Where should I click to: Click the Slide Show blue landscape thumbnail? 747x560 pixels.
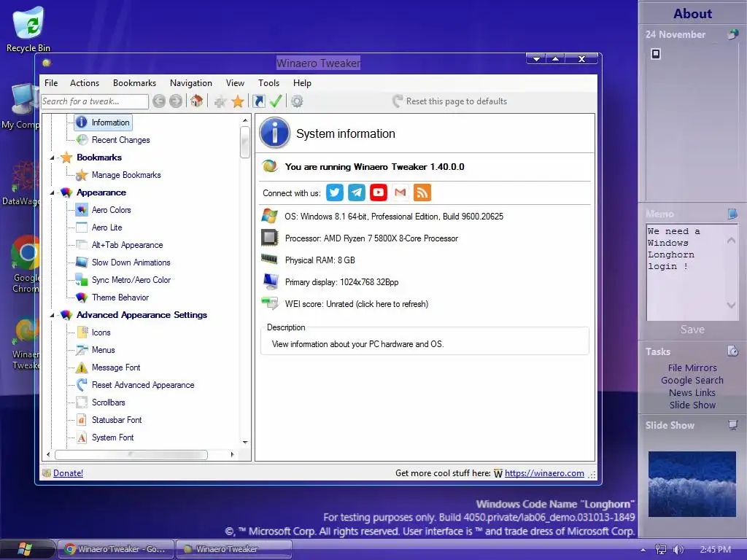(x=692, y=484)
